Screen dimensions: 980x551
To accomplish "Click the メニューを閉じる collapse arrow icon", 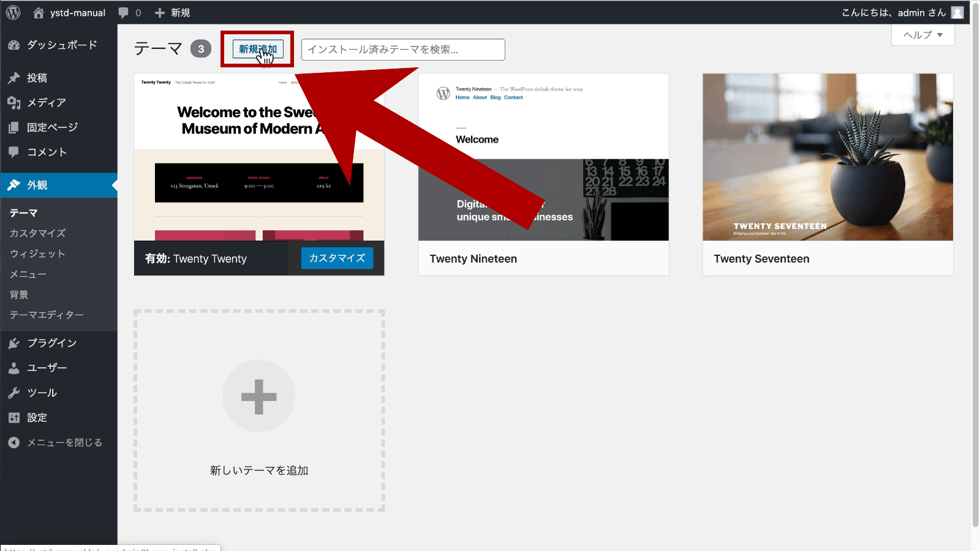I will coord(14,443).
